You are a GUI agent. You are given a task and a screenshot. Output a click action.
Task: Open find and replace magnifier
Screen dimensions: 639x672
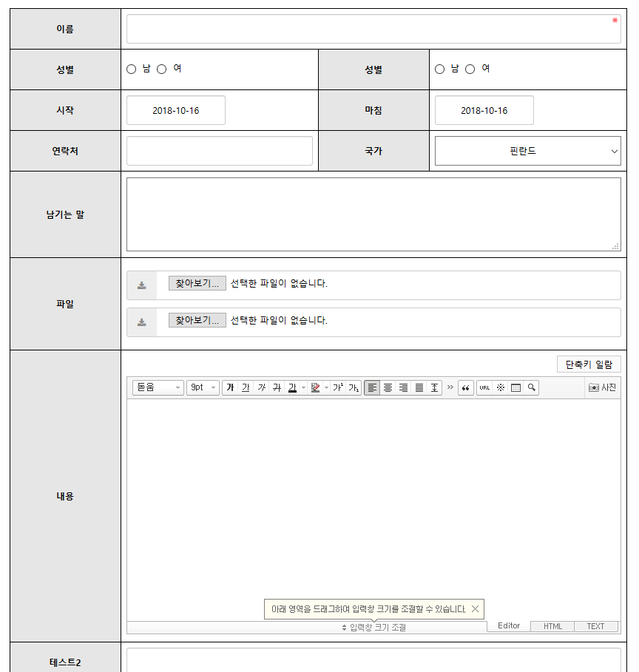[531, 387]
